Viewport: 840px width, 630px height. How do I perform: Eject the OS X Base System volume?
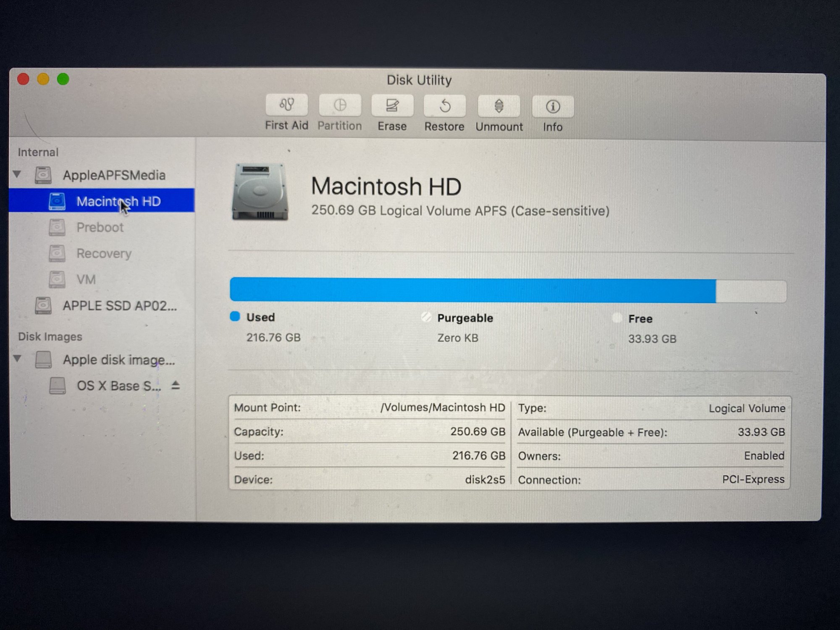(x=176, y=385)
